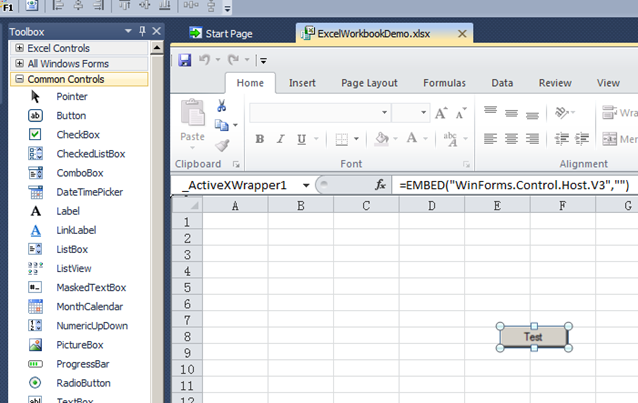
Task: Click Decrease Font Size icon
Action: (x=461, y=113)
